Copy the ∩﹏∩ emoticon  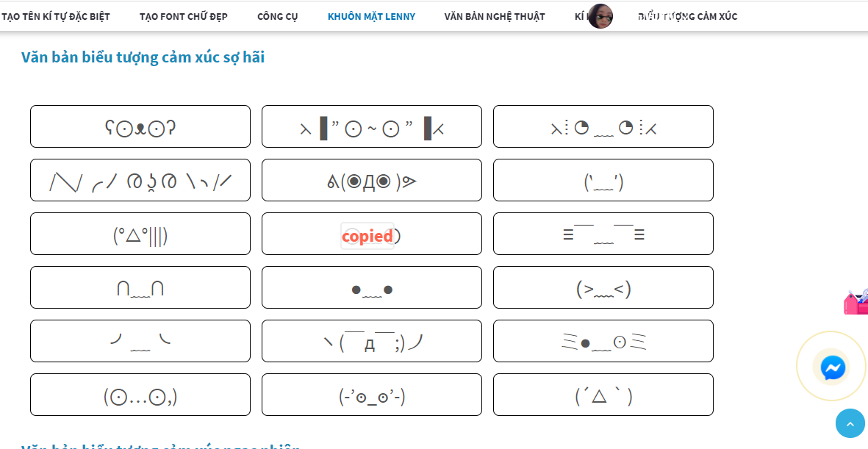[140, 287]
